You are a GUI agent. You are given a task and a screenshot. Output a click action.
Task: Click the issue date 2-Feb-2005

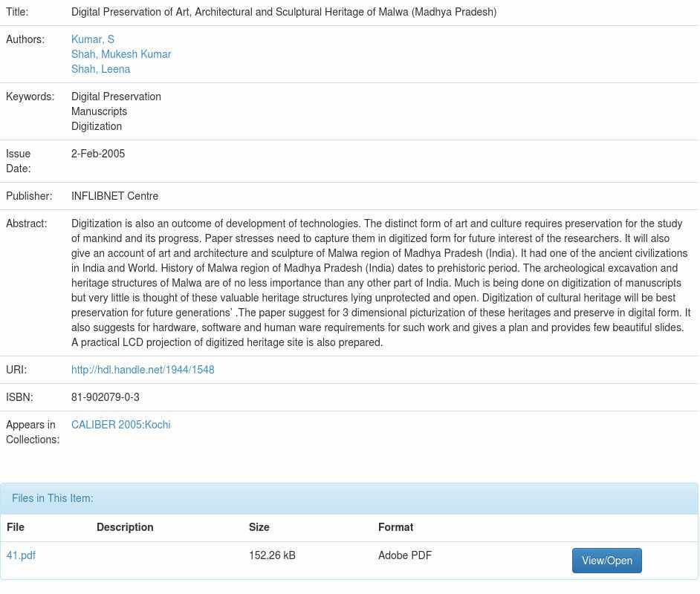click(98, 154)
